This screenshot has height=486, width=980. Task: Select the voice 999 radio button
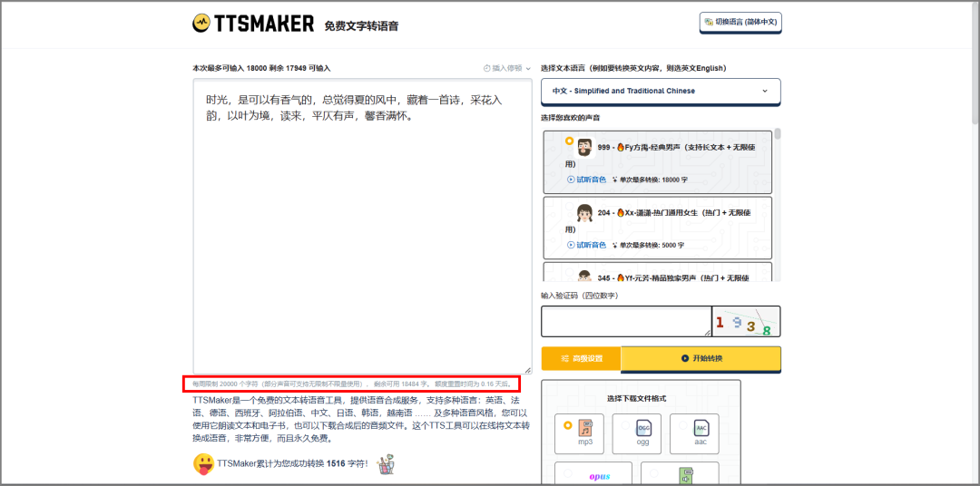(x=569, y=141)
